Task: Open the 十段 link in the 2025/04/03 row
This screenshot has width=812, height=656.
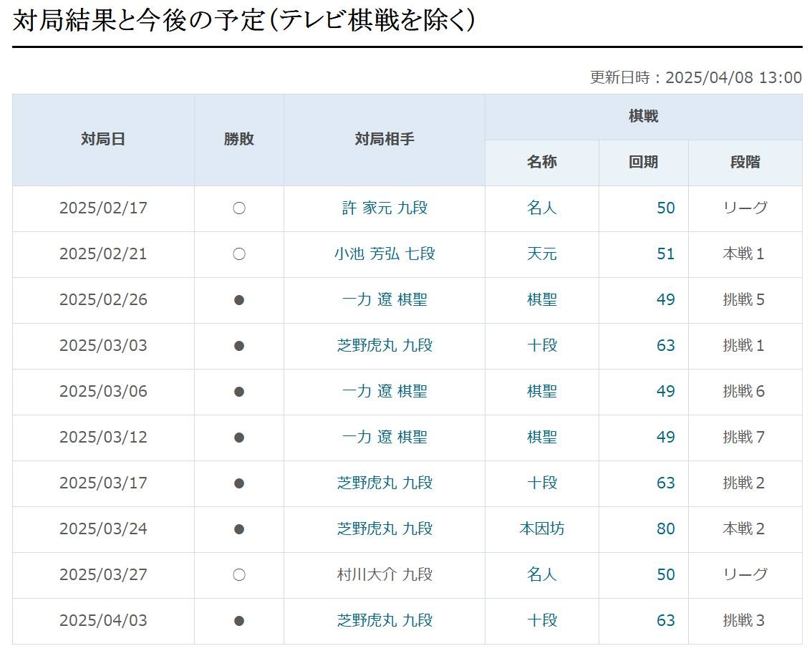Action: pos(541,621)
